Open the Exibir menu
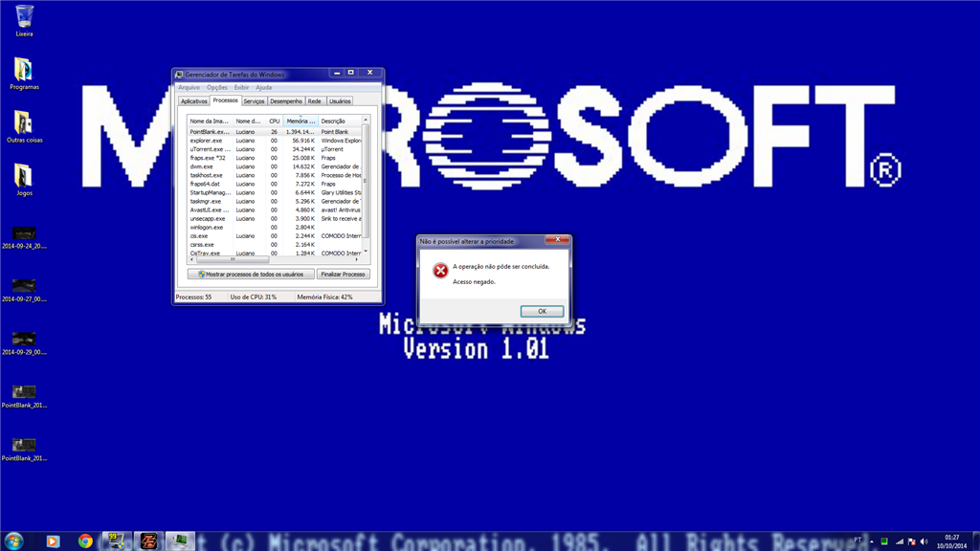The width and height of the screenshot is (980, 551). (x=241, y=87)
